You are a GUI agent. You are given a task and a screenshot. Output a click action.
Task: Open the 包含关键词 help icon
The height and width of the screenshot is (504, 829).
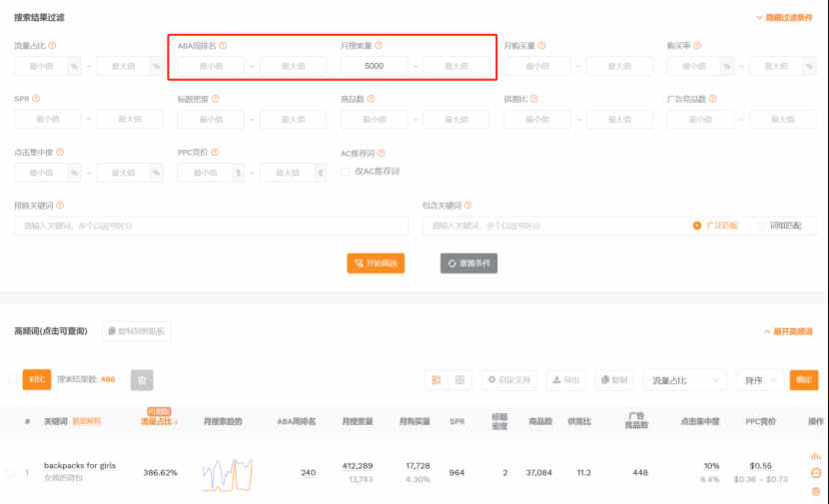pyautogui.click(x=467, y=205)
